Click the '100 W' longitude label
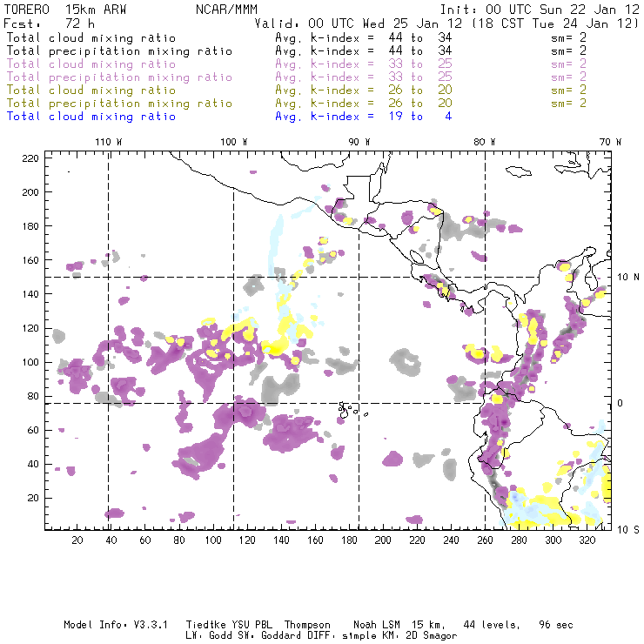Viewport: 644px width, 644px height. [x=234, y=142]
